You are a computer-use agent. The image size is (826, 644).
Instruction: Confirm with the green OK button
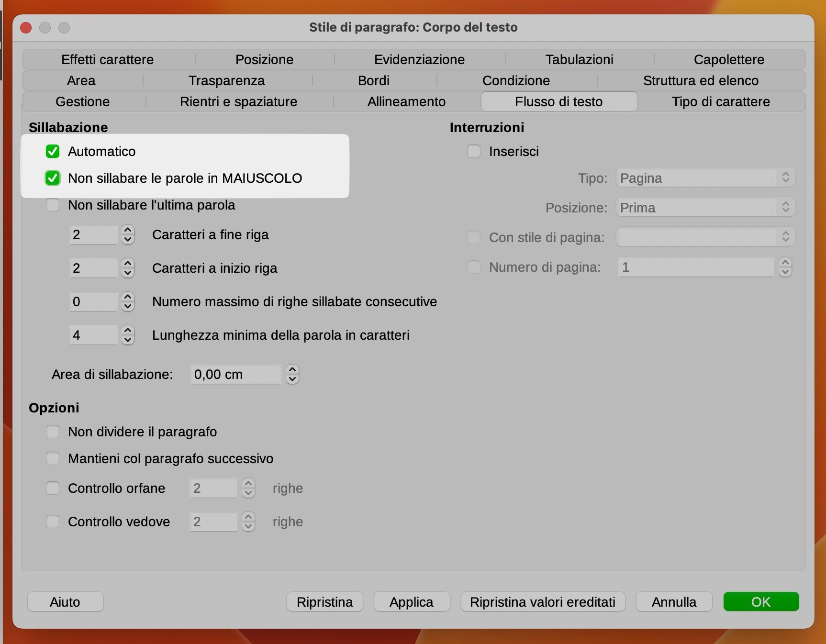tap(761, 602)
